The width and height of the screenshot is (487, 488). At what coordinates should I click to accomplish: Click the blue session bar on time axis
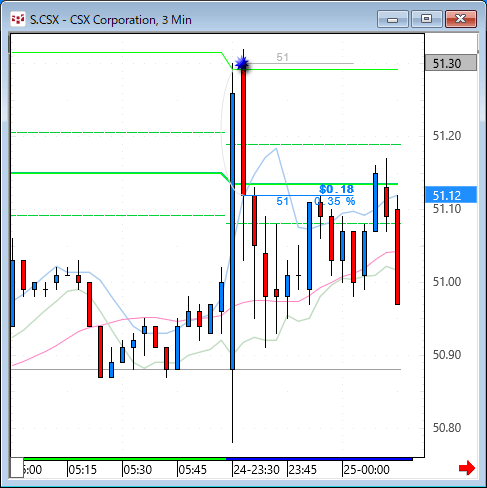[x=319, y=459]
